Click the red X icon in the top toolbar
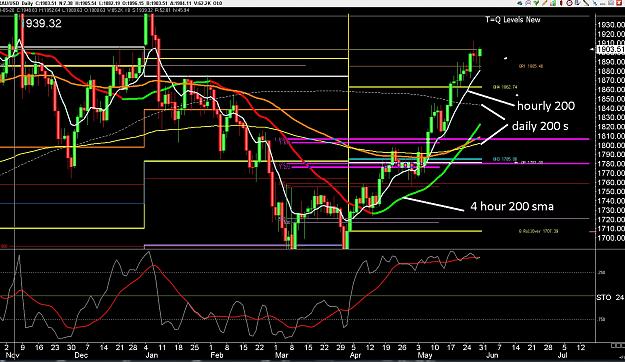Image resolution: width=625 pixels, height=362 pixels. (x=619, y=3)
